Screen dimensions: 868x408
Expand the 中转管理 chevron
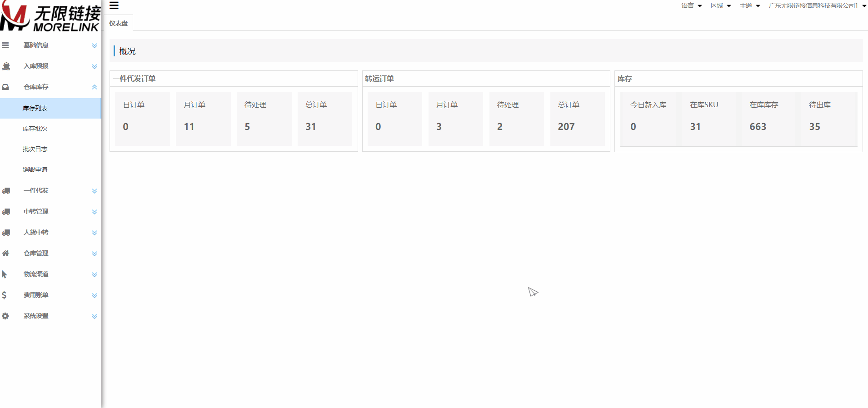[95, 212]
